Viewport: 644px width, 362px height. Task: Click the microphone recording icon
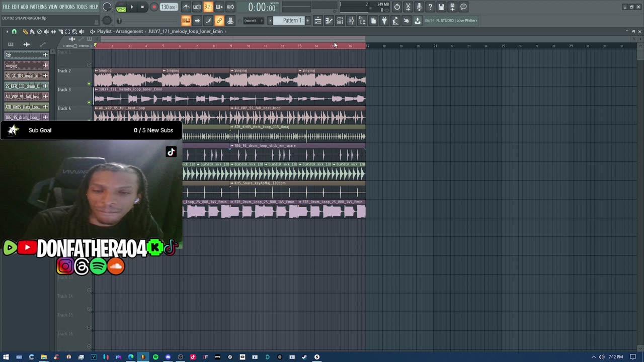click(419, 7)
